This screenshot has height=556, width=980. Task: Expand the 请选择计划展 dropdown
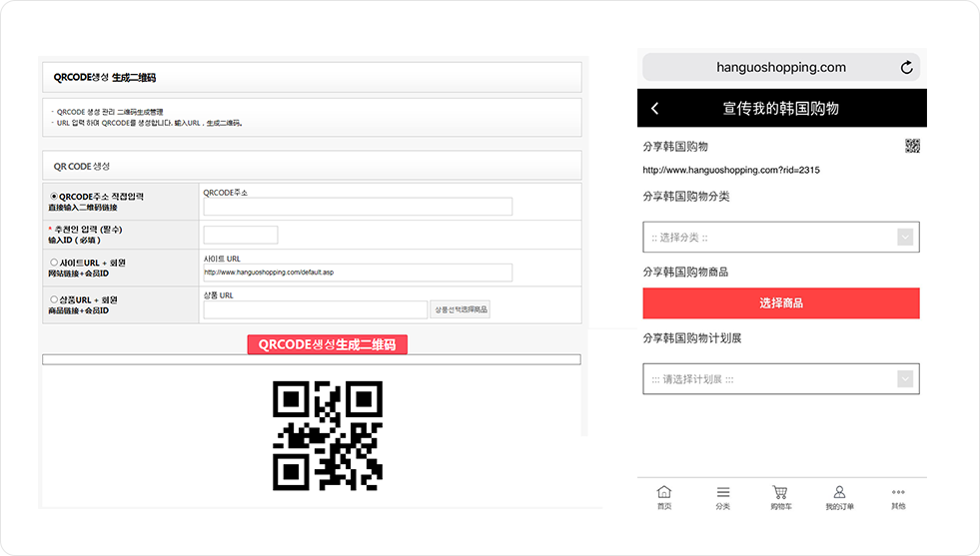tap(780, 379)
